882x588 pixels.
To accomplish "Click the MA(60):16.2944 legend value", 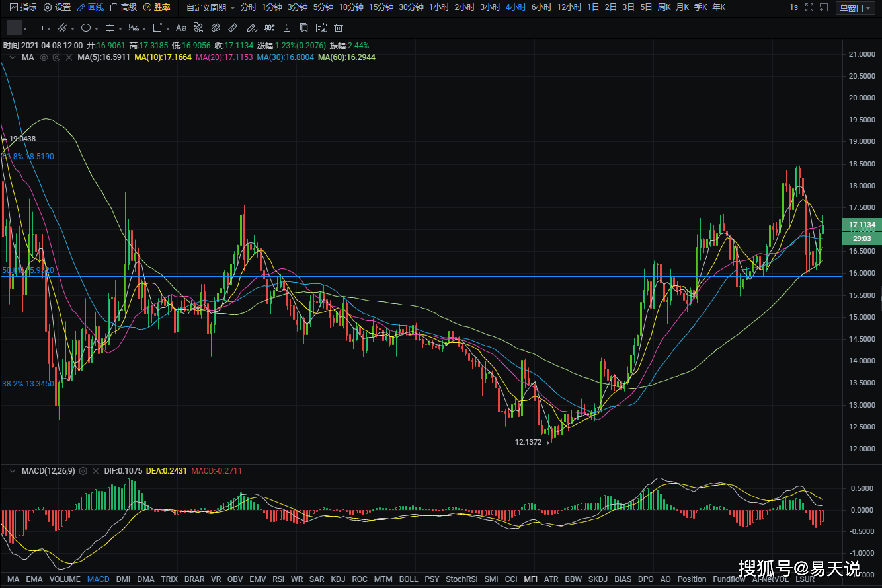I will [x=346, y=57].
